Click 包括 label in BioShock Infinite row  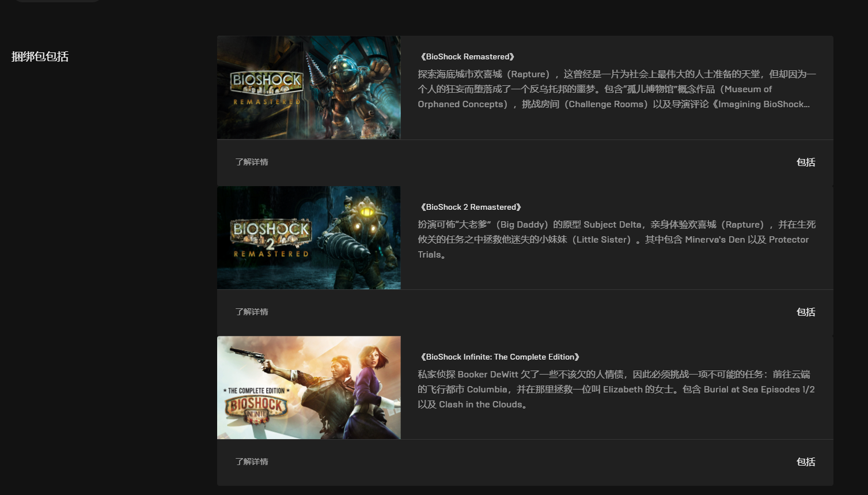(805, 462)
